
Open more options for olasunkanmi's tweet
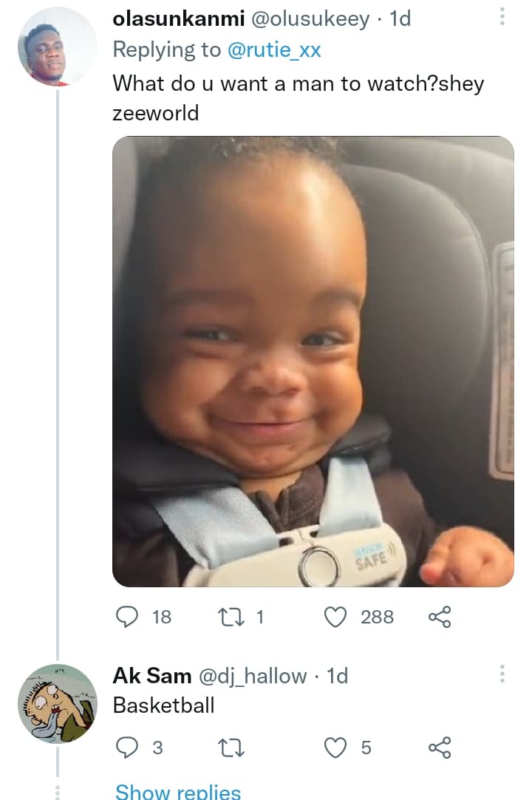pos(502,16)
